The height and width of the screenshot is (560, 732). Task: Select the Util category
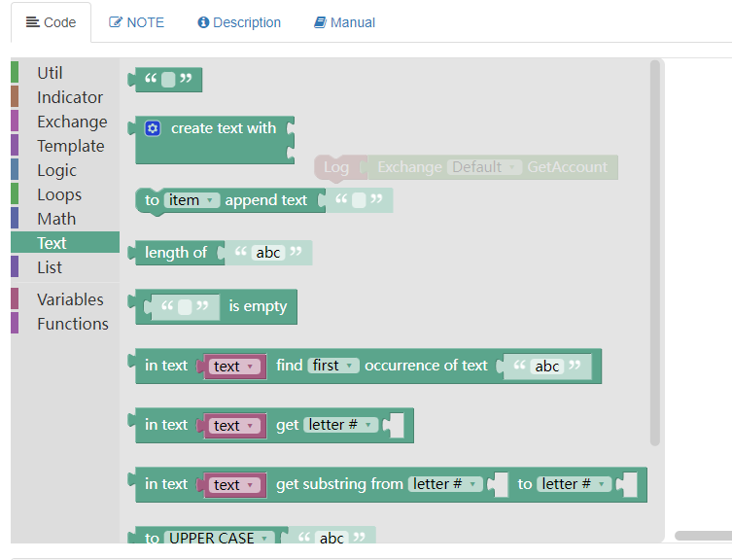pos(50,73)
